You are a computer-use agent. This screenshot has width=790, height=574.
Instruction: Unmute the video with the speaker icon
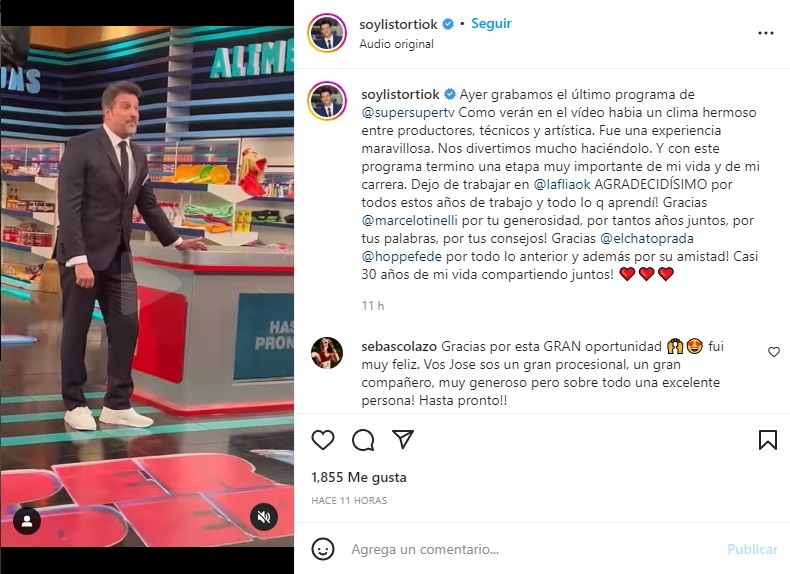[264, 517]
